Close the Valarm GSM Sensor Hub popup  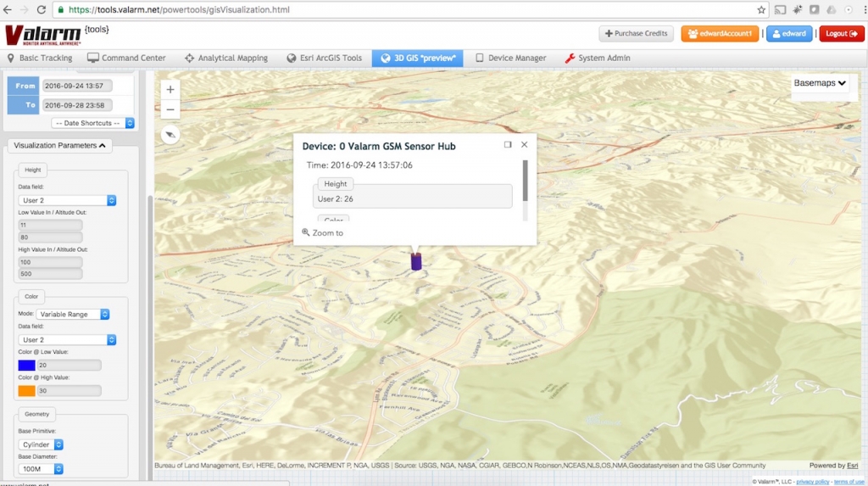tap(524, 145)
